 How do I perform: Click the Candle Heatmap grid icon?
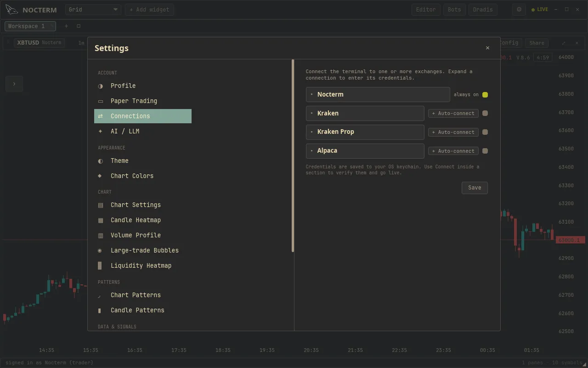(101, 220)
